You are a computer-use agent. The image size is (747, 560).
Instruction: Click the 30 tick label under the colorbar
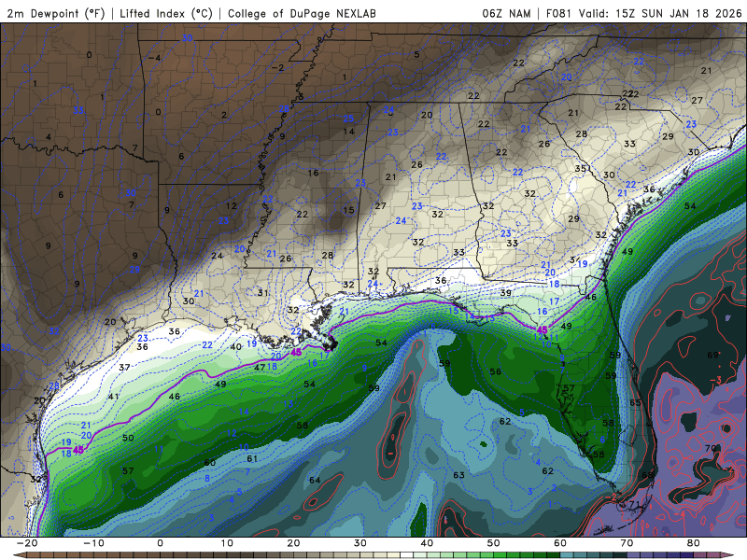coord(360,543)
